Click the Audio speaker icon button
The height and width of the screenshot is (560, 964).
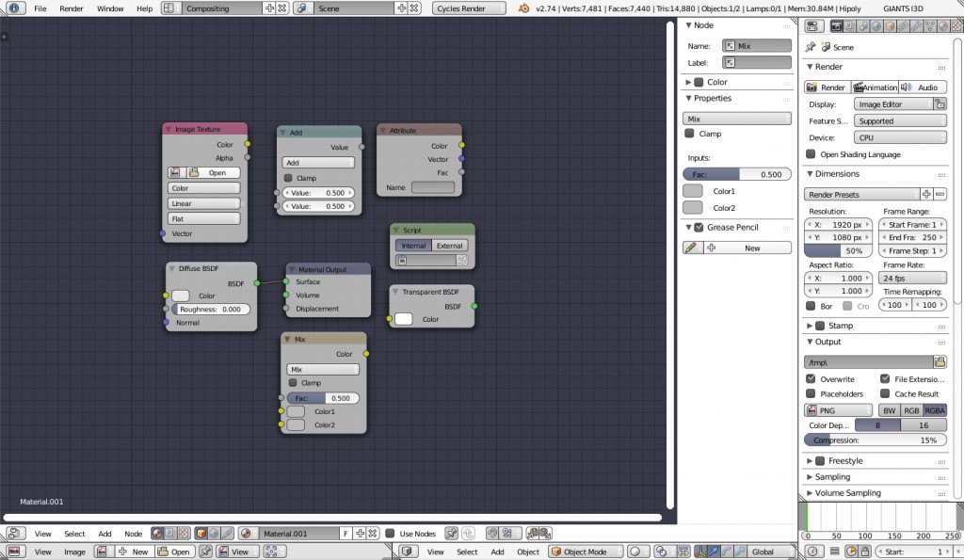[928, 88]
